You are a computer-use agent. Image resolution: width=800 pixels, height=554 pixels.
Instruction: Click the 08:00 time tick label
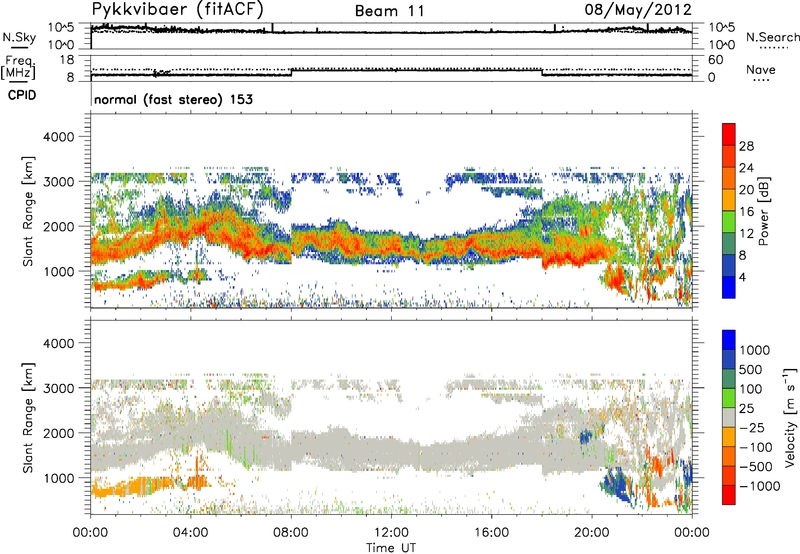coord(291,533)
